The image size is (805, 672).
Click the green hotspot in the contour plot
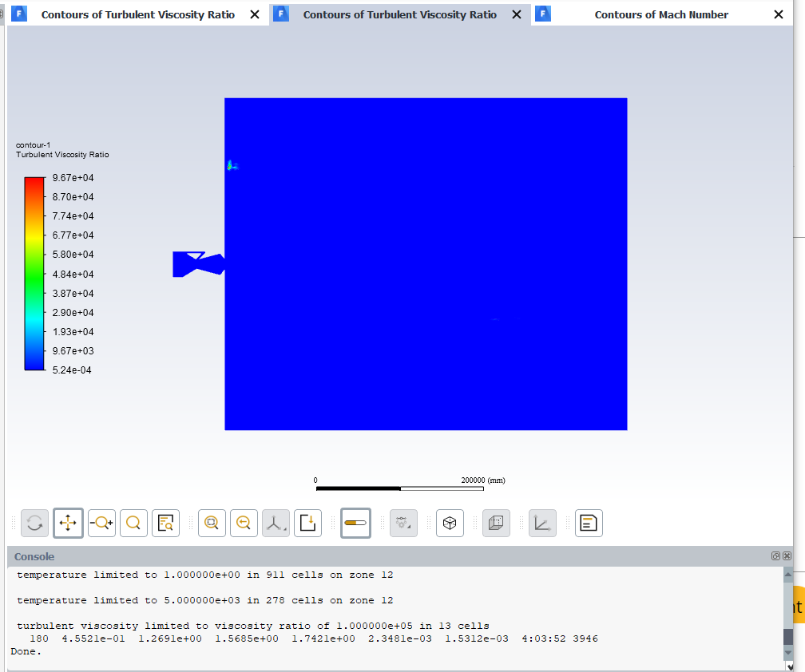(x=232, y=165)
